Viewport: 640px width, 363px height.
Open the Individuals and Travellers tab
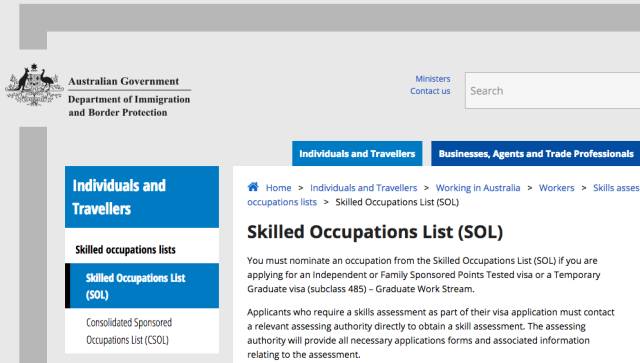click(x=357, y=154)
